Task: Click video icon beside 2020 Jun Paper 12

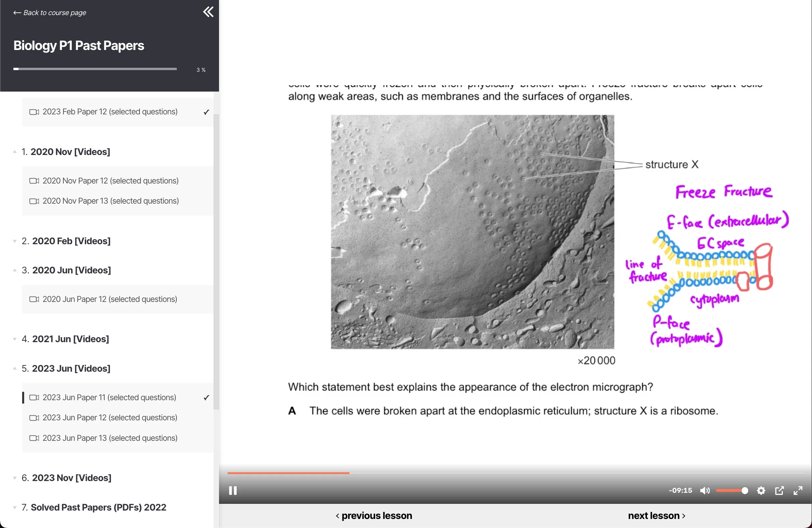Action: point(34,299)
